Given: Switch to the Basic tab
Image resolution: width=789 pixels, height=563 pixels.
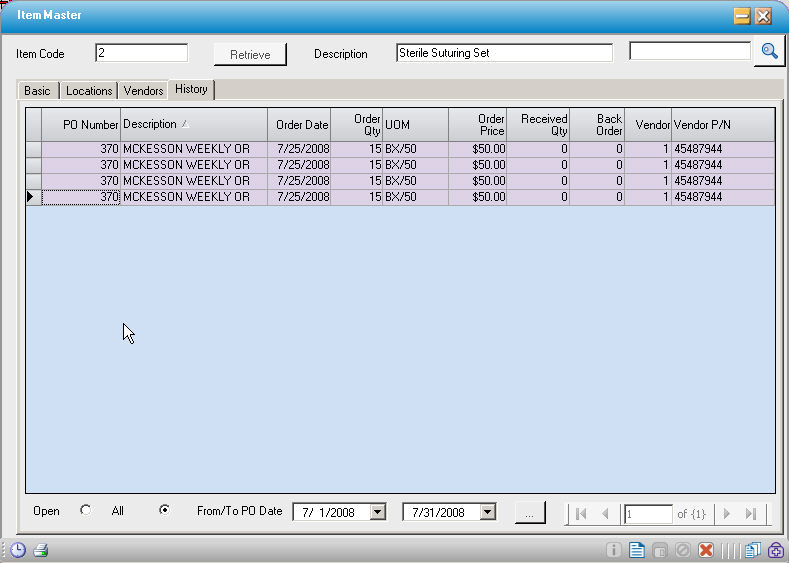Looking at the screenshot, I should pyautogui.click(x=37, y=91).
